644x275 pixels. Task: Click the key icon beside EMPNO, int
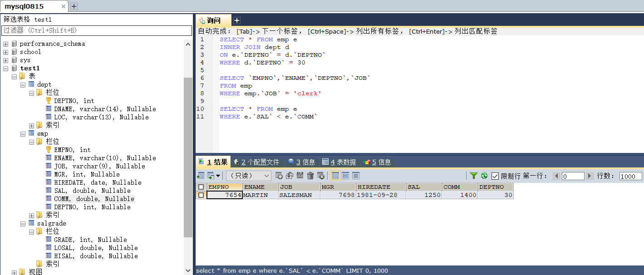(49, 150)
